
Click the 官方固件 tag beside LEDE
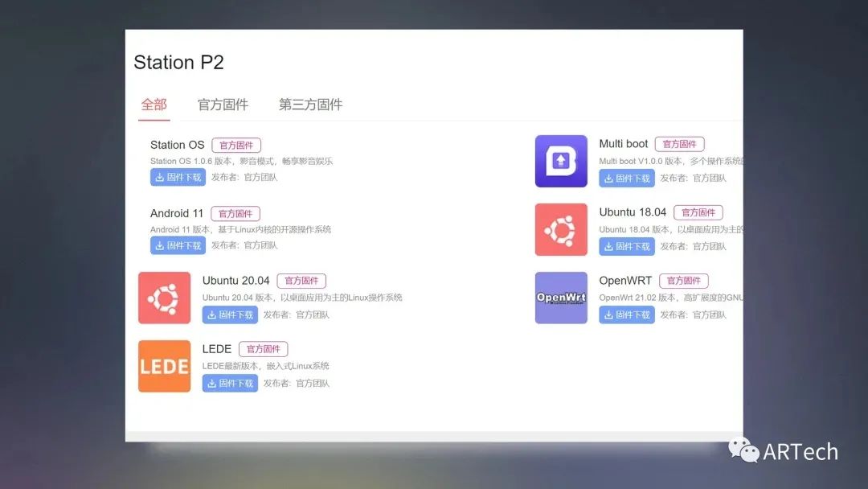click(x=263, y=349)
